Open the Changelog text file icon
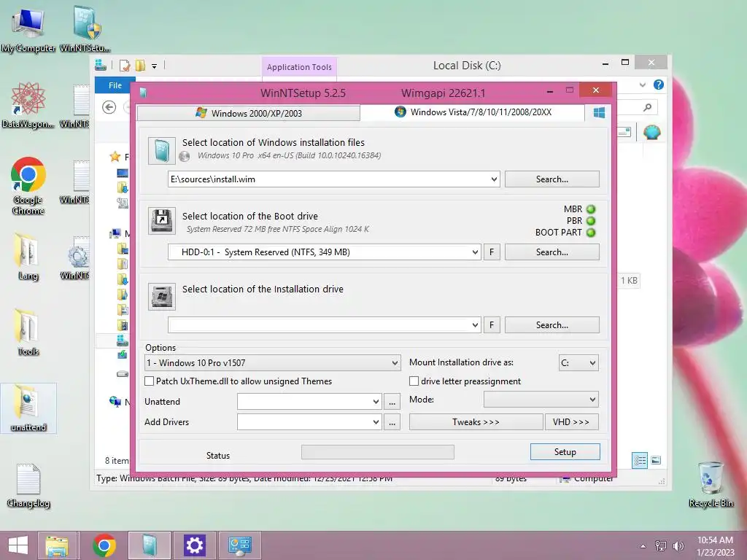Screen dimensions: 747x560 pyautogui.click(x=28, y=486)
